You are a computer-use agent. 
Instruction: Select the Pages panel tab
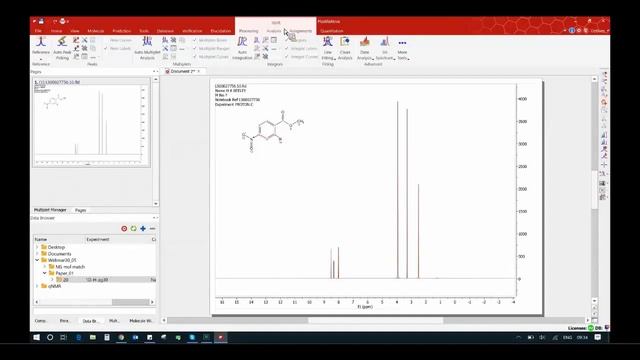point(80,210)
